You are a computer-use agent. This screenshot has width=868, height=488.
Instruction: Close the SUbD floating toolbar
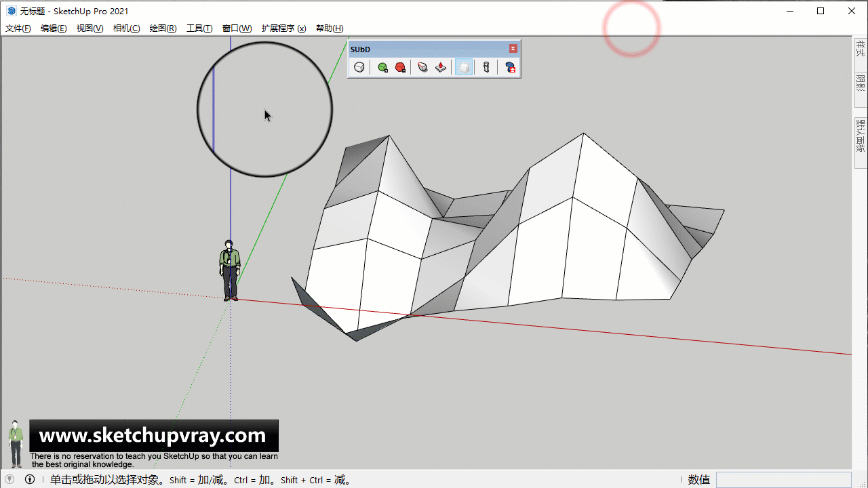point(513,49)
